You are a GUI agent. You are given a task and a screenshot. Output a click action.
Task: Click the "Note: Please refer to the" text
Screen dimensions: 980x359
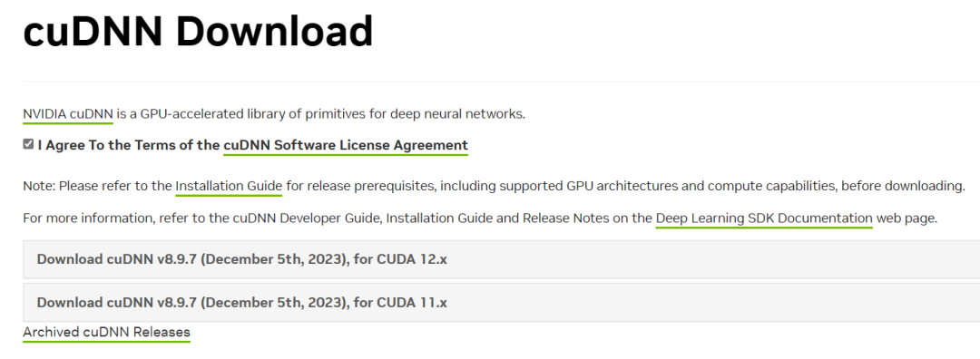[97, 186]
